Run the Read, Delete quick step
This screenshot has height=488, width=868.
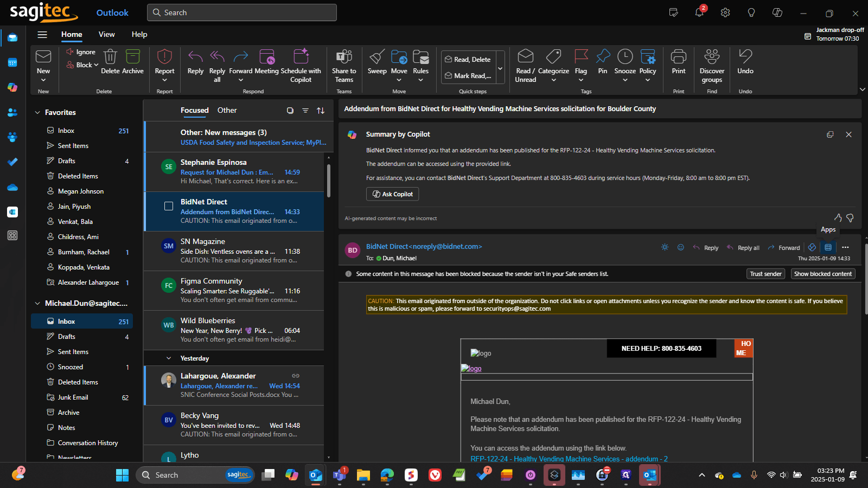[x=468, y=60]
